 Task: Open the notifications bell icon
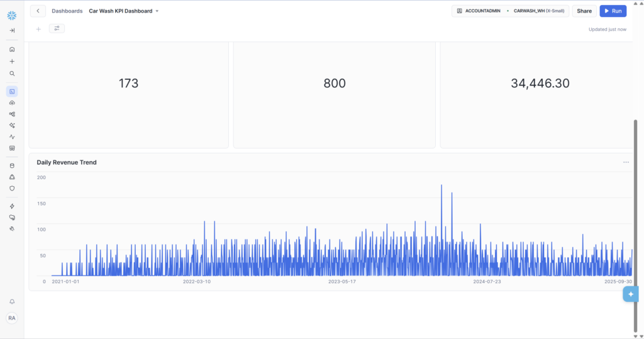click(x=12, y=302)
